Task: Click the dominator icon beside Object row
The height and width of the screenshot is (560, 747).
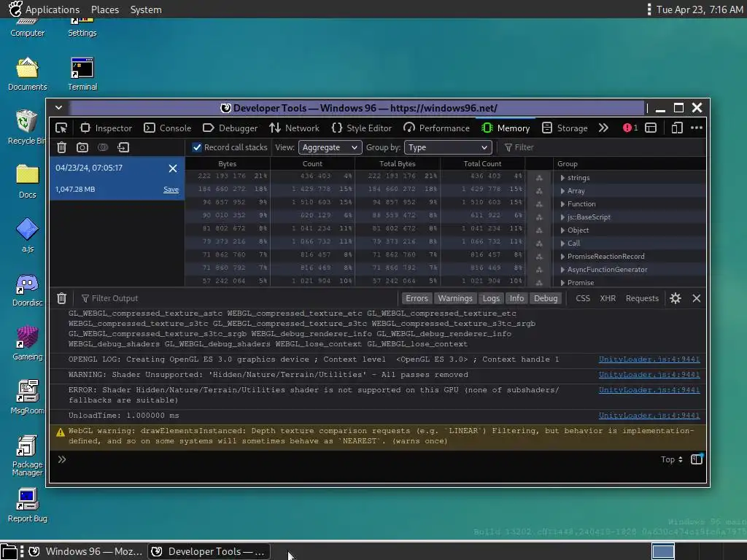Action: 539,230
